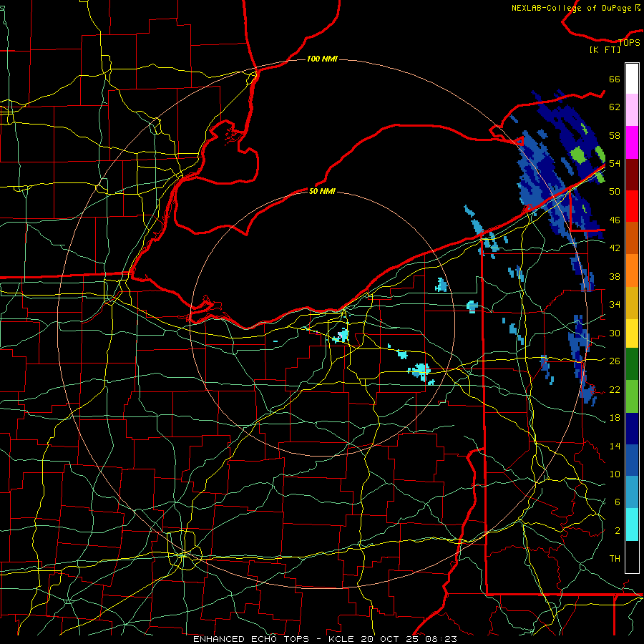Image resolution: width=644 pixels, height=644 pixels.
Task: Click the legend value 62
Action: [615, 107]
